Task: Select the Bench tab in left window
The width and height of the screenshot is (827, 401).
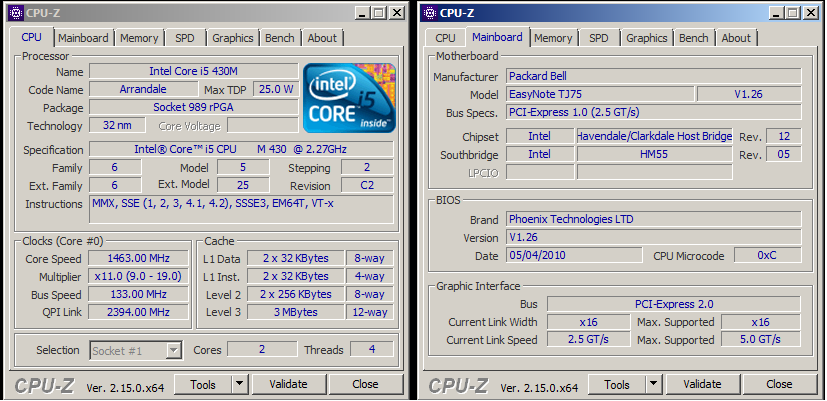Action: coord(280,38)
